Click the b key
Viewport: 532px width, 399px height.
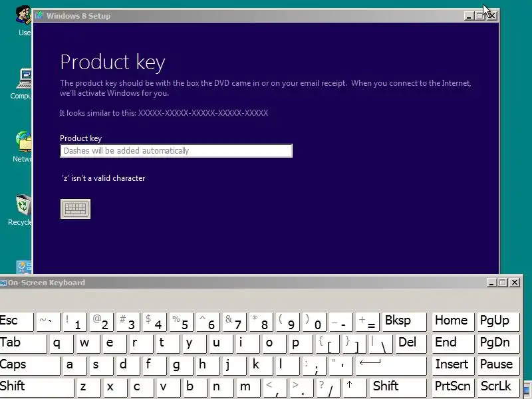point(195,387)
